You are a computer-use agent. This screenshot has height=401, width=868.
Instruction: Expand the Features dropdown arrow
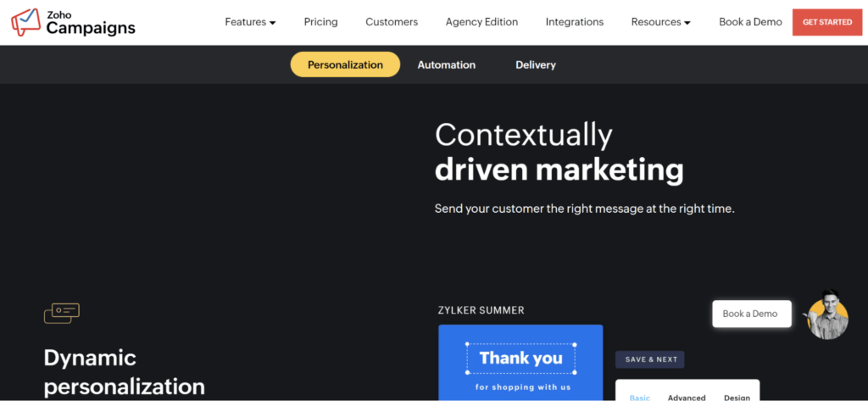click(272, 23)
